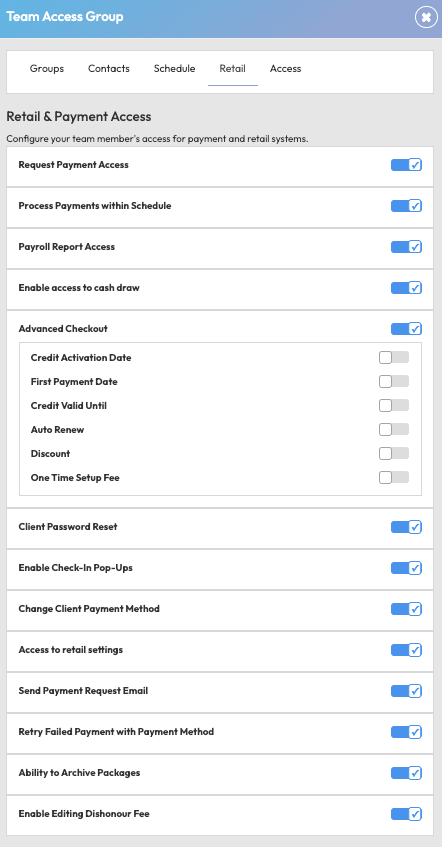Image resolution: width=442 pixels, height=847 pixels.
Task: Go to the Access tab
Action: pyautogui.click(x=285, y=69)
